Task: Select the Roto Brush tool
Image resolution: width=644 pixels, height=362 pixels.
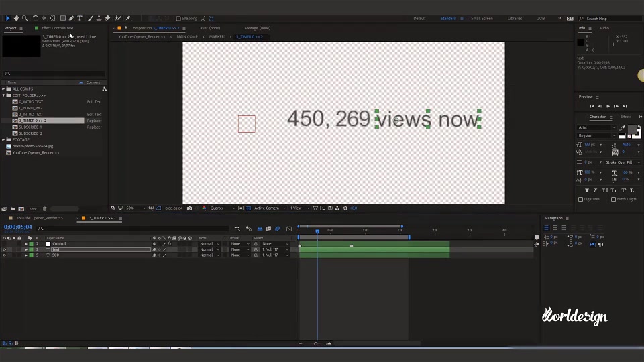Action: [118, 19]
